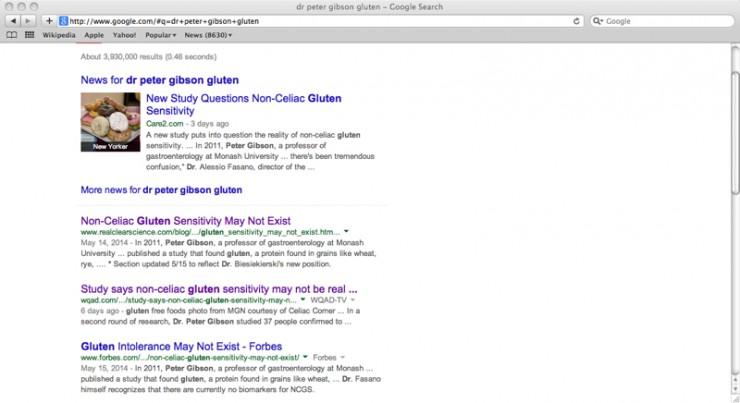Open 'Gluten Intolerance May Not Exist - Forbes'
This screenshot has height=403, width=740.
pyautogui.click(x=181, y=346)
